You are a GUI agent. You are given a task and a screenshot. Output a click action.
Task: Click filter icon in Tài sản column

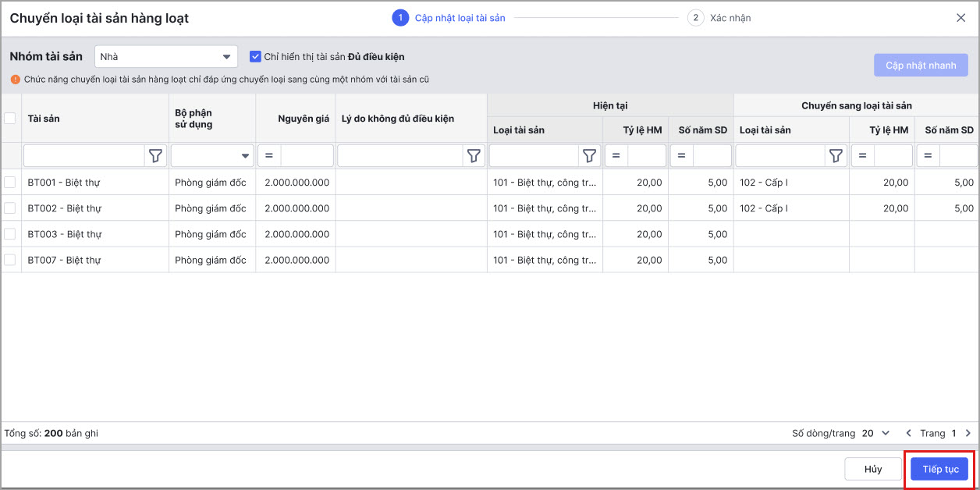[156, 156]
